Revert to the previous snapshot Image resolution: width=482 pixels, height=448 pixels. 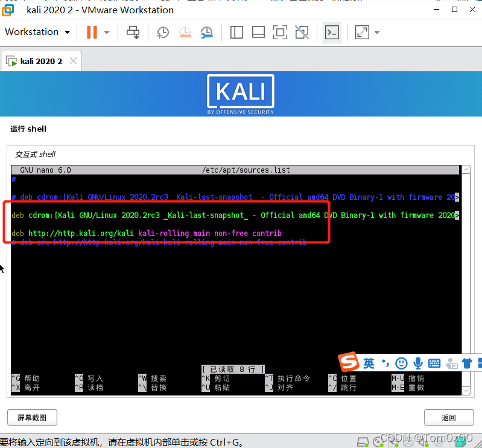[x=185, y=33]
